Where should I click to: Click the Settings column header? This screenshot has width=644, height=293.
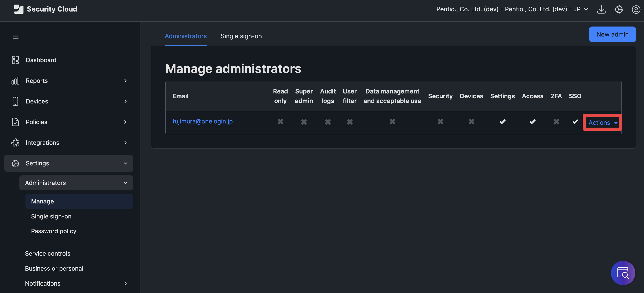(x=502, y=96)
